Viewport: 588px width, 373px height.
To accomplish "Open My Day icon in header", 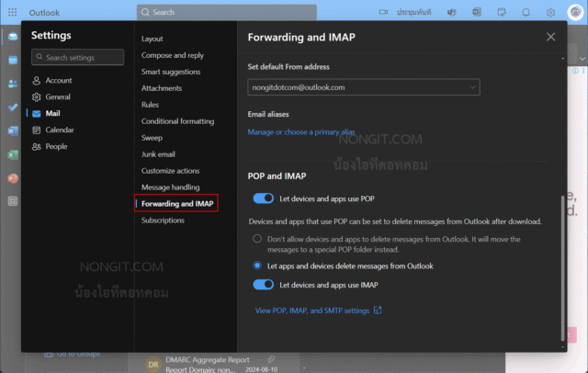I will [502, 12].
